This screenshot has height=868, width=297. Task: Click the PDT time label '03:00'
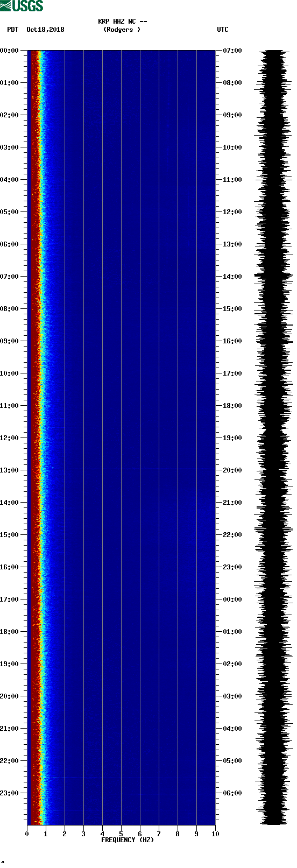[10, 147]
